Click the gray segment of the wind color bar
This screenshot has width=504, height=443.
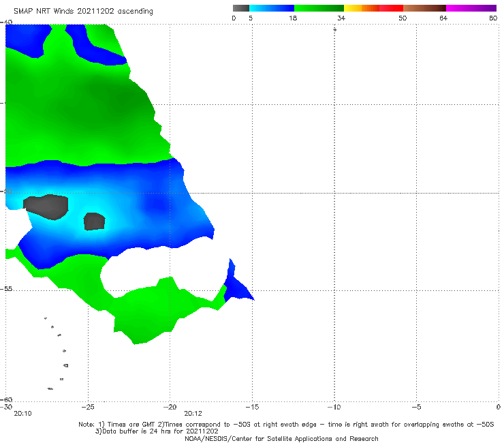(240, 8)
